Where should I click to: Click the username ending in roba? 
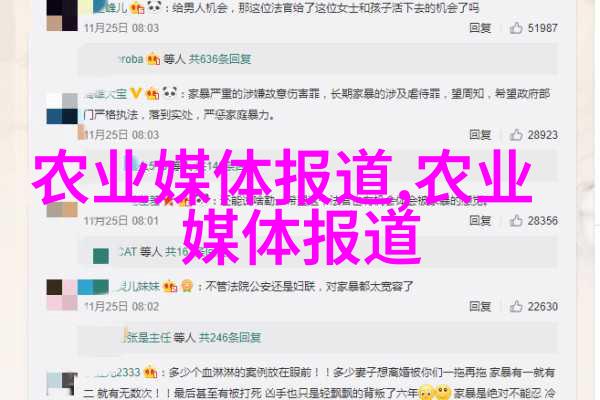click(x=130, y=59)
